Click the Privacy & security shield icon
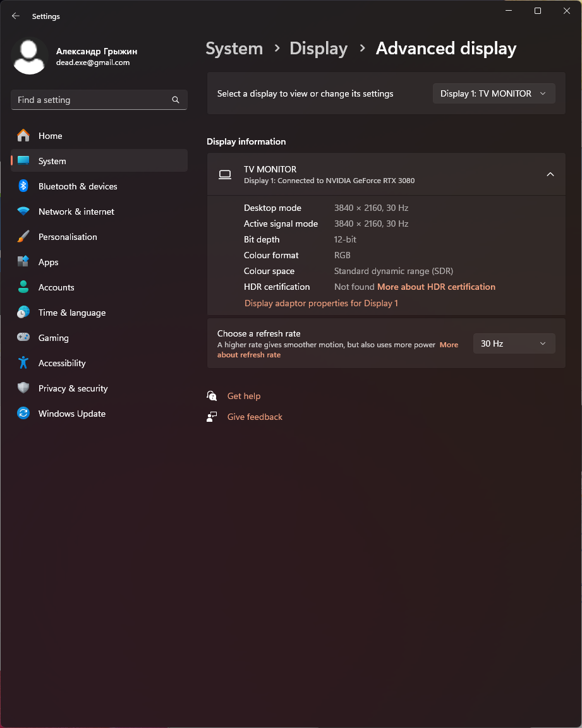 tap(23, 388)
